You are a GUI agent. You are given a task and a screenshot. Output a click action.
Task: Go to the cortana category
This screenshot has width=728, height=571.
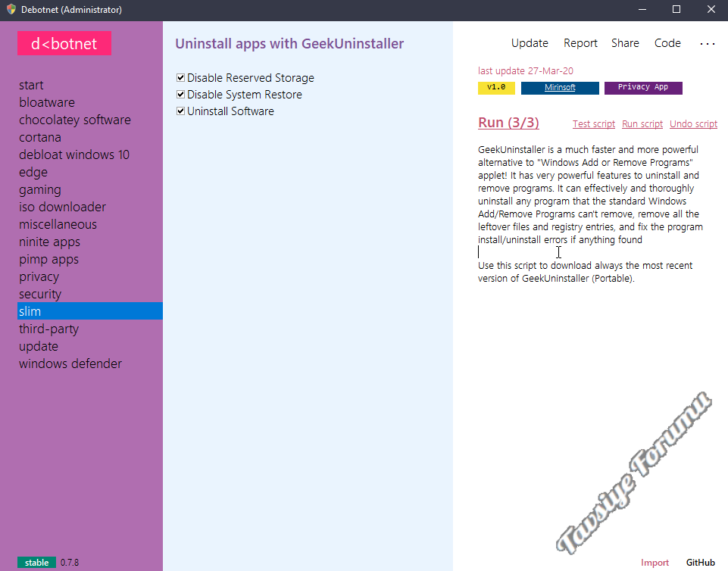(40, 137)
